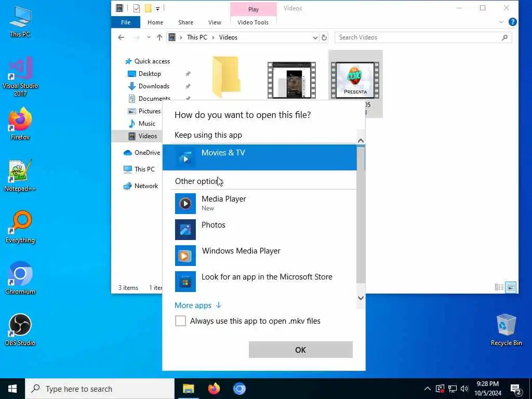Select the Presenta video thumbnail

coord(355,80)
